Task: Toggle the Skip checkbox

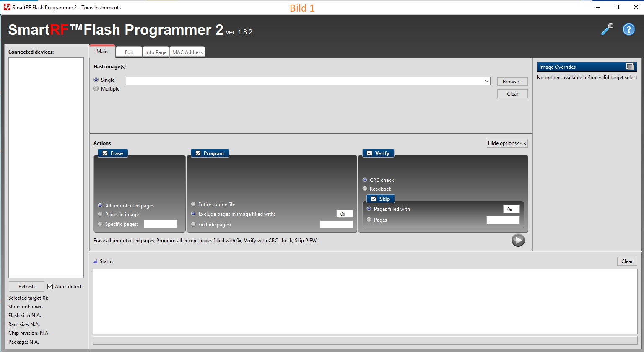Action: 374,199
